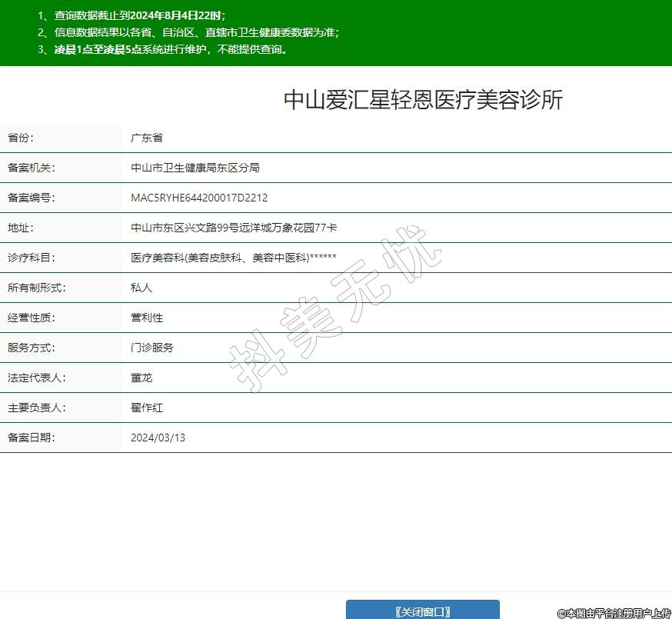Click the 法定代表人 field label
This screenshot has width=672, height=619.
pos(37,378)
